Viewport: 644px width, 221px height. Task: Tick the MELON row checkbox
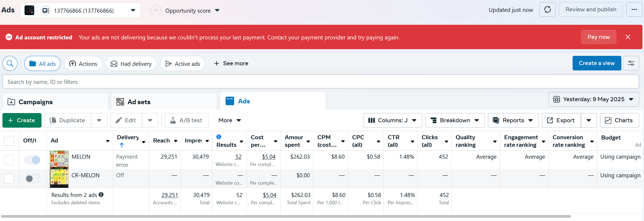point(9,160)
